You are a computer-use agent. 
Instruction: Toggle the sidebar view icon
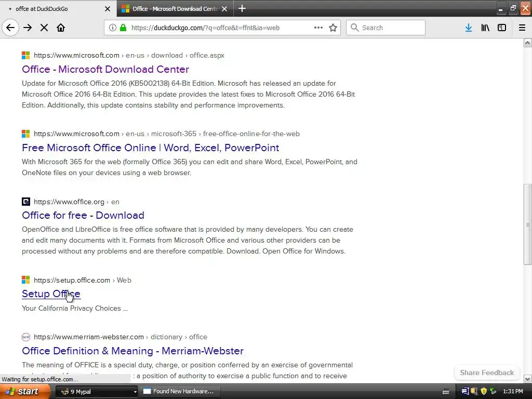[x=502, y=28]
